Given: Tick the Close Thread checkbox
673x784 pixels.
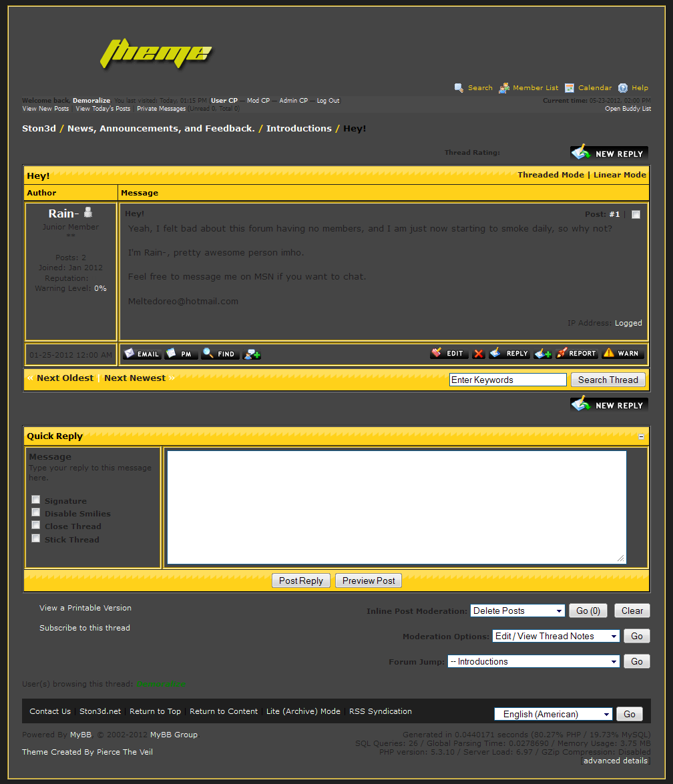Looking at the screenshot, I should pos(36,525).
